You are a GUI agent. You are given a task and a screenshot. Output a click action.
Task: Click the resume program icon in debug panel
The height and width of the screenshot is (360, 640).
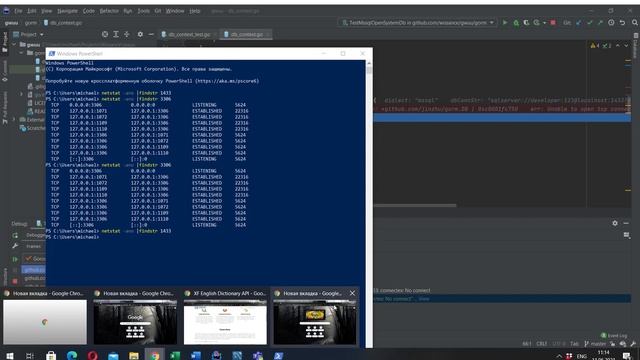coord(15,259)
